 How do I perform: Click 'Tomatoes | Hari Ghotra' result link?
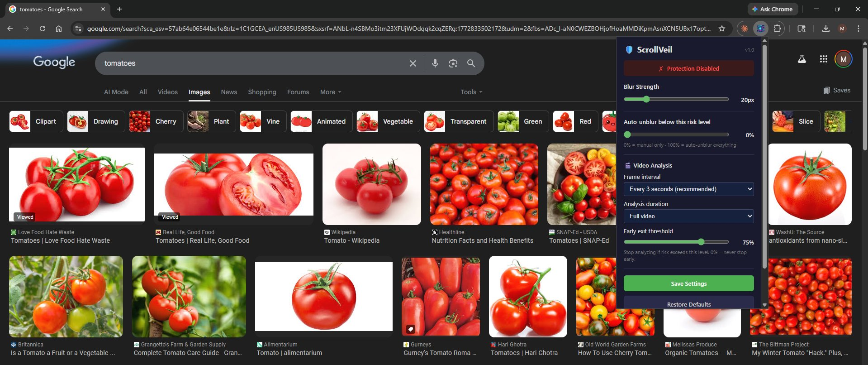[524, 353]
